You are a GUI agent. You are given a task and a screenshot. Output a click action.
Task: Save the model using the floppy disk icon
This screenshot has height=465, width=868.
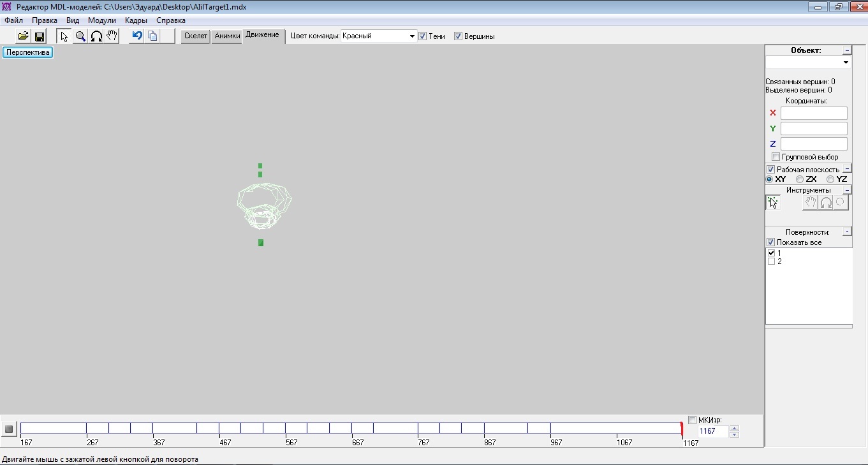click(x=39, y=36)
